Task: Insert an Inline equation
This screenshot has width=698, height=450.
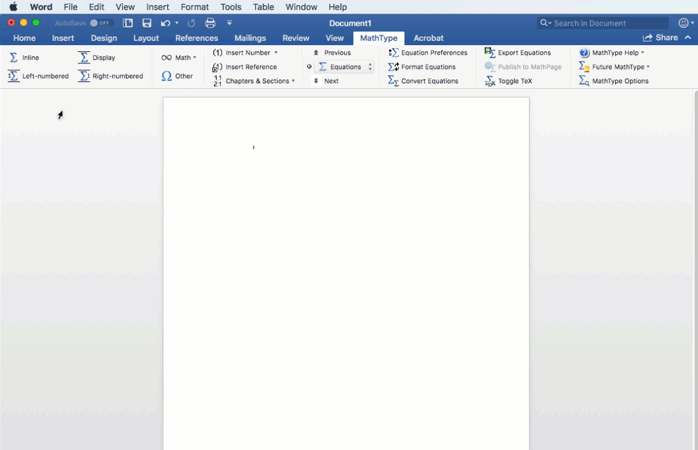Action: pos(24,58)
